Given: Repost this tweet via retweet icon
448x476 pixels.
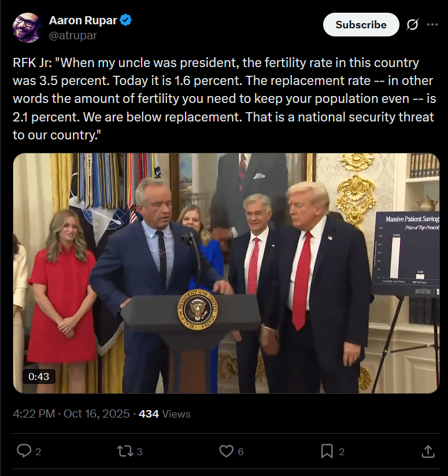Looking at the screenshot, I should (x=125, y=451).
